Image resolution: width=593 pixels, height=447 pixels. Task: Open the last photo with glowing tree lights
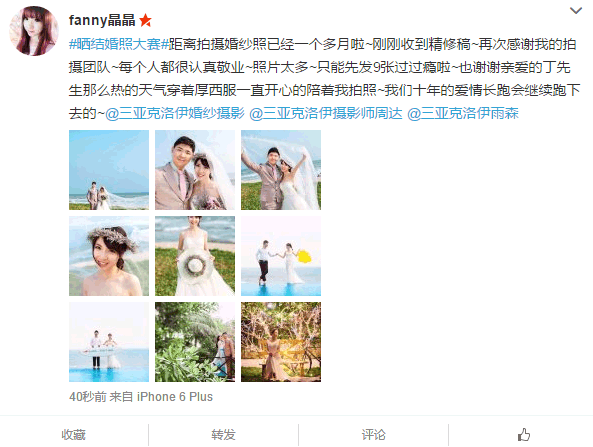tap(281, 342)
